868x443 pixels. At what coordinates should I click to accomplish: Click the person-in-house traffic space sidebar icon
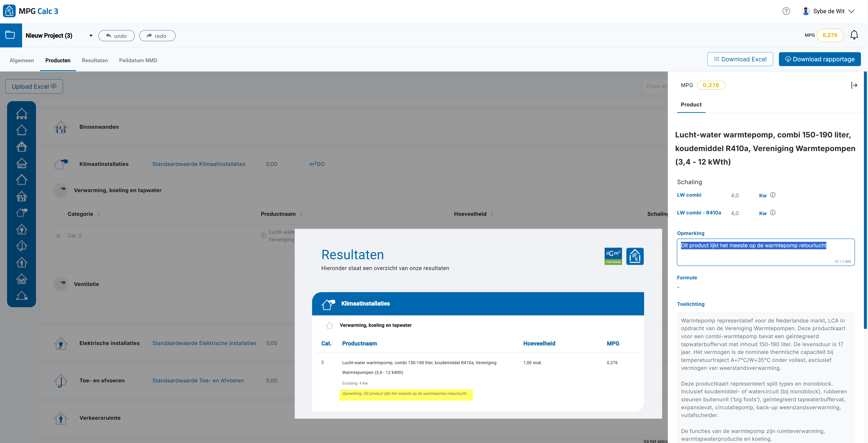[22, 263]
